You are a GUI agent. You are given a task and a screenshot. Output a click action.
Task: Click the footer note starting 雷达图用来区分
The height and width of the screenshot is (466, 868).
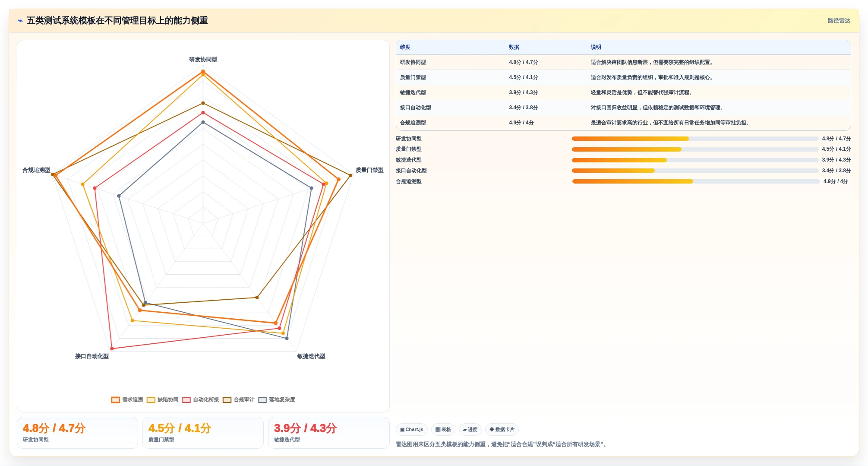502,444
